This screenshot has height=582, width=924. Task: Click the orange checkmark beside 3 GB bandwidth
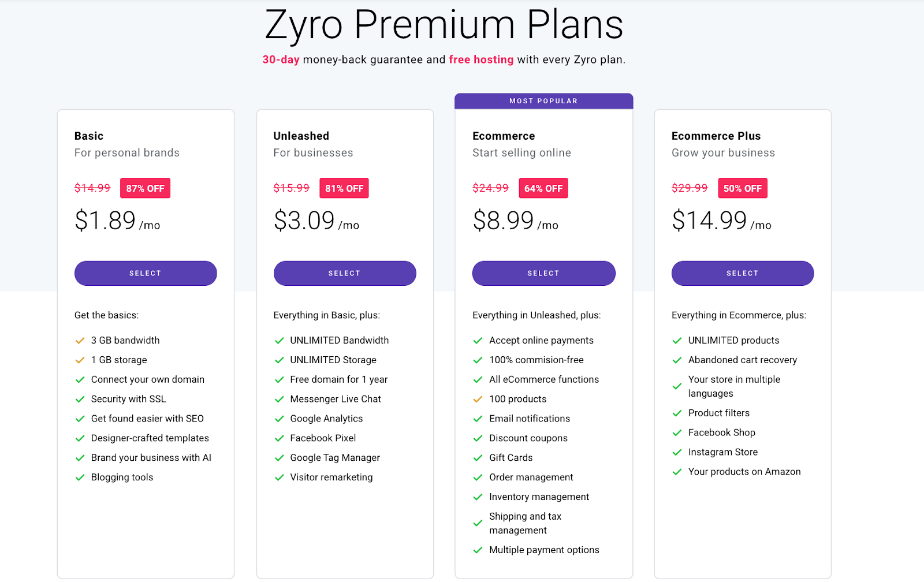tap(80, 341)
